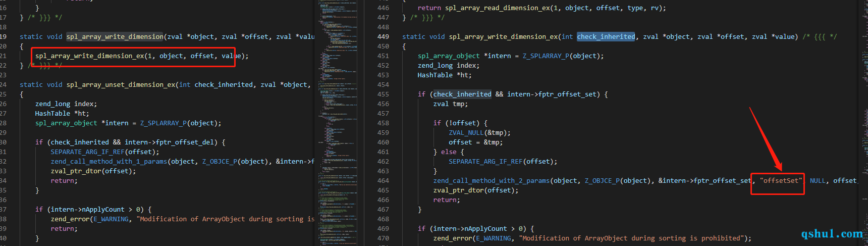
Task: Click line number 449 in the right pane
Action: pyautogui.click(x=384, y=37)
